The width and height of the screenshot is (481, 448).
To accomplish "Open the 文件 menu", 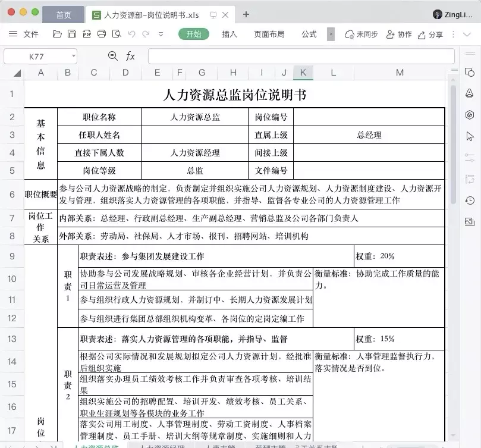I will coord(24,35).
